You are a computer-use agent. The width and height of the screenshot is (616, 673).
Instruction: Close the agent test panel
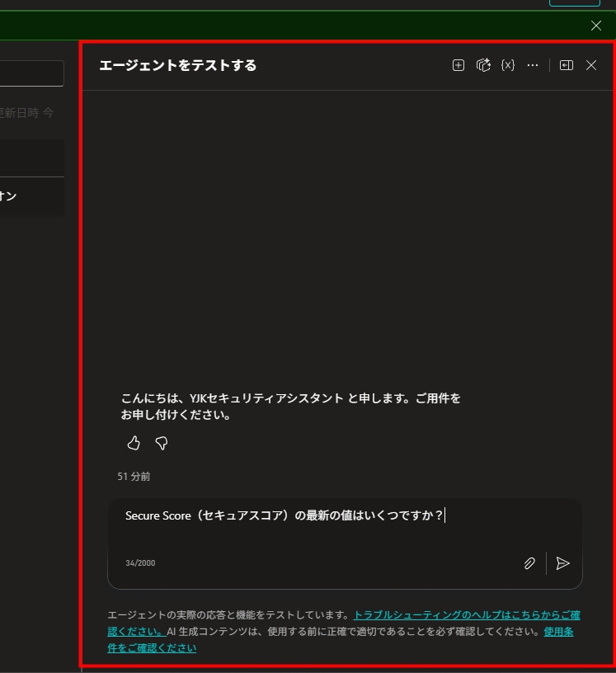tap(591, 65)
